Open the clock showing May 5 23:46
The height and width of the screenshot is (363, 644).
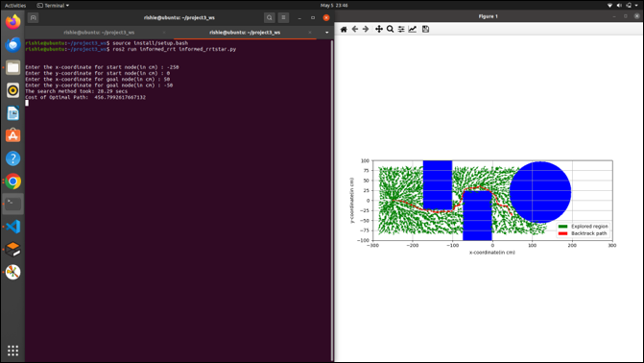[334, 6]
